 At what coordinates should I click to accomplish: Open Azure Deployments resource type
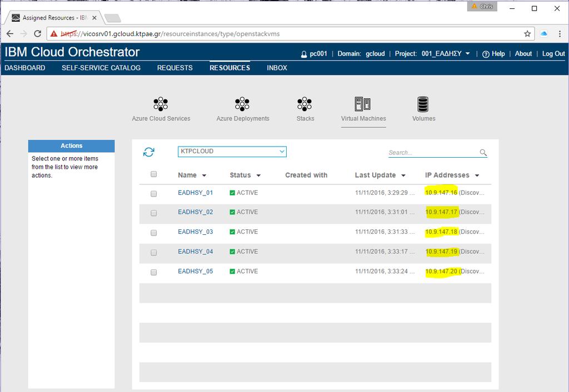click(x=242, y=109)
